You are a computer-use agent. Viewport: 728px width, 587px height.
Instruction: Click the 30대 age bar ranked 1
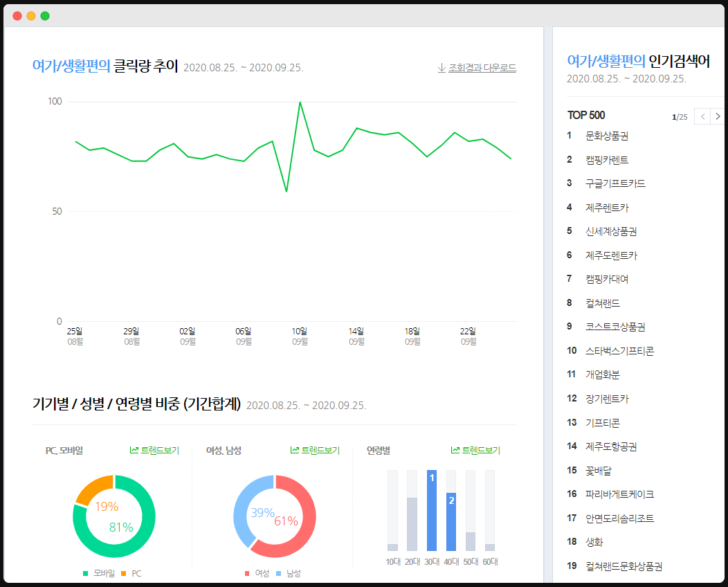coord(432,510)
